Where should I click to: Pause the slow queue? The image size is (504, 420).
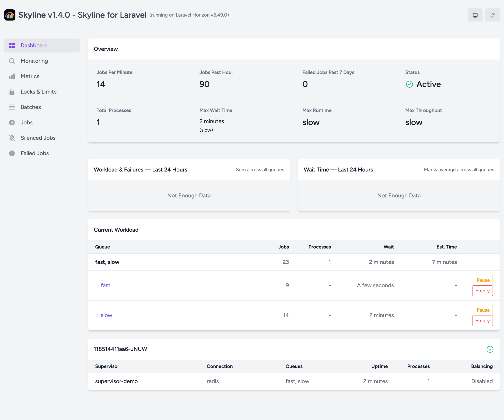tap(483, 310)
